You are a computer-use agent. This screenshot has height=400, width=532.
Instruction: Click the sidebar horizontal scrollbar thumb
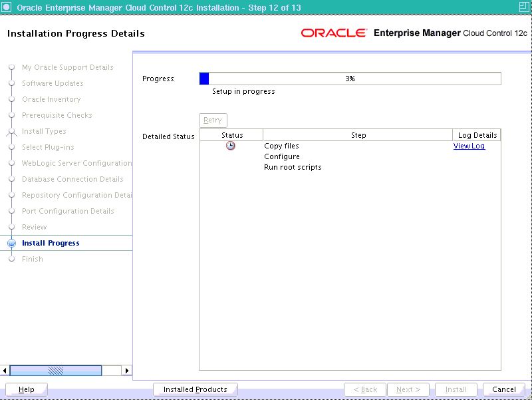(56, 370)
